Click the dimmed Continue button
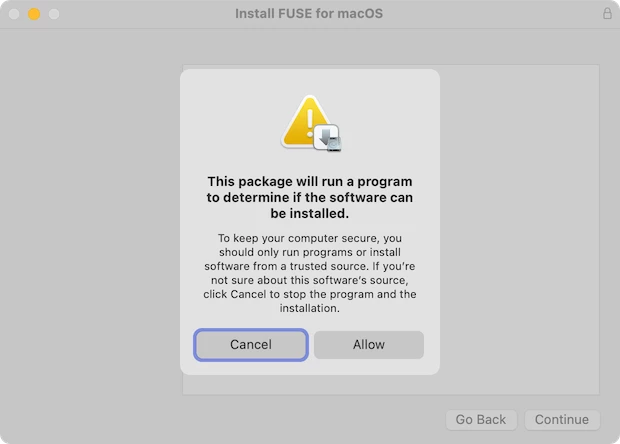This screenshot has height=444, width=620. click(x=562, y=419)
